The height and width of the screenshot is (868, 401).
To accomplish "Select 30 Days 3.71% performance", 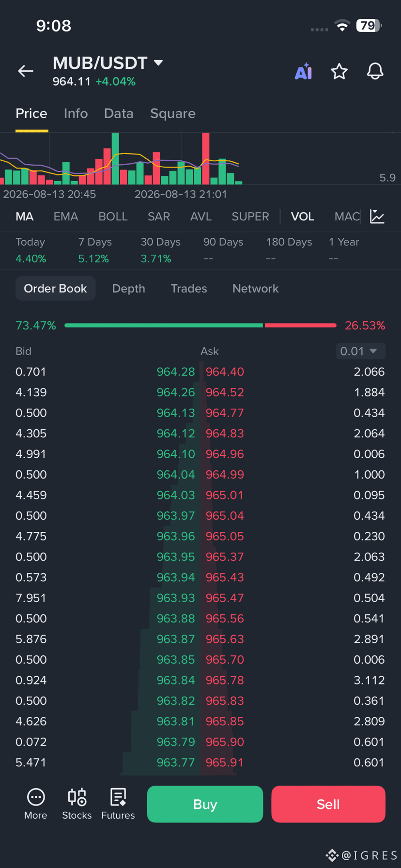I will [x=160, y=250].
